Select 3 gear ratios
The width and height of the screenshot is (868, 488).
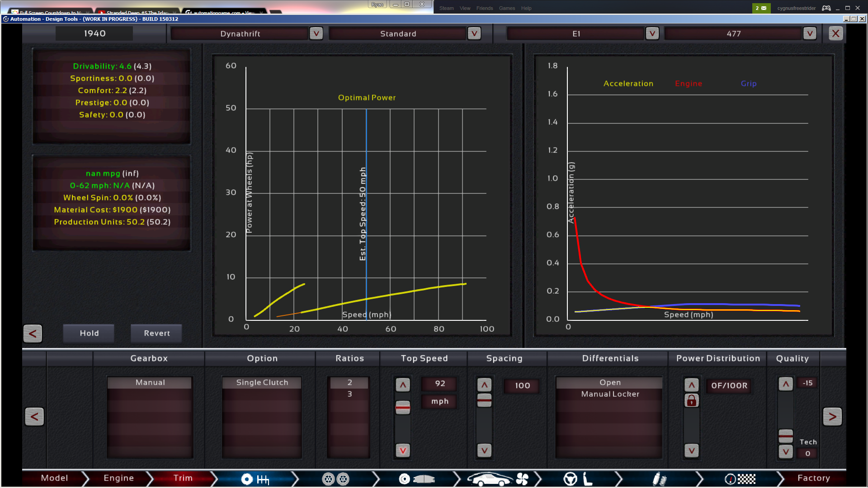point(349,394)
